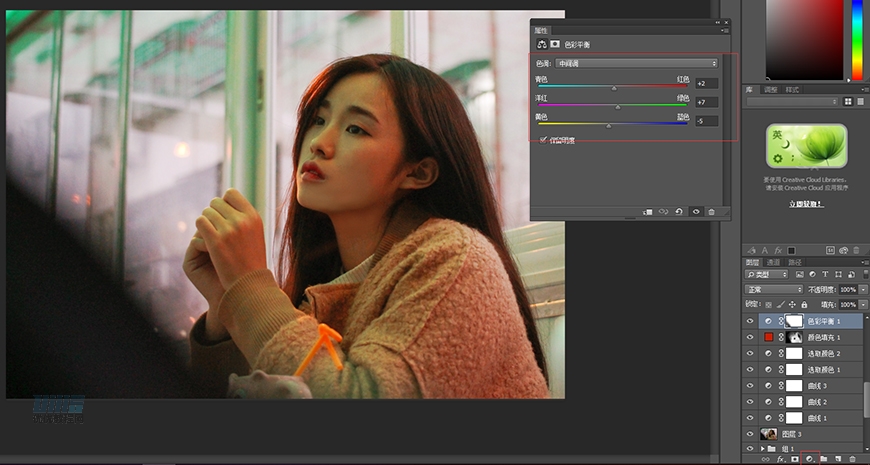The image size is (870, 465).
Task: Delete adjustment layer via Properties trash icon
Action: (x=711, y=212)
